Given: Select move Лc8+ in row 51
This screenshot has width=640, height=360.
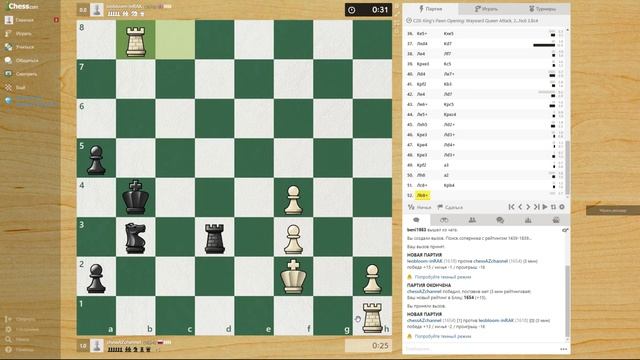Looking at the screenshot, I should (x=422, y=185).
